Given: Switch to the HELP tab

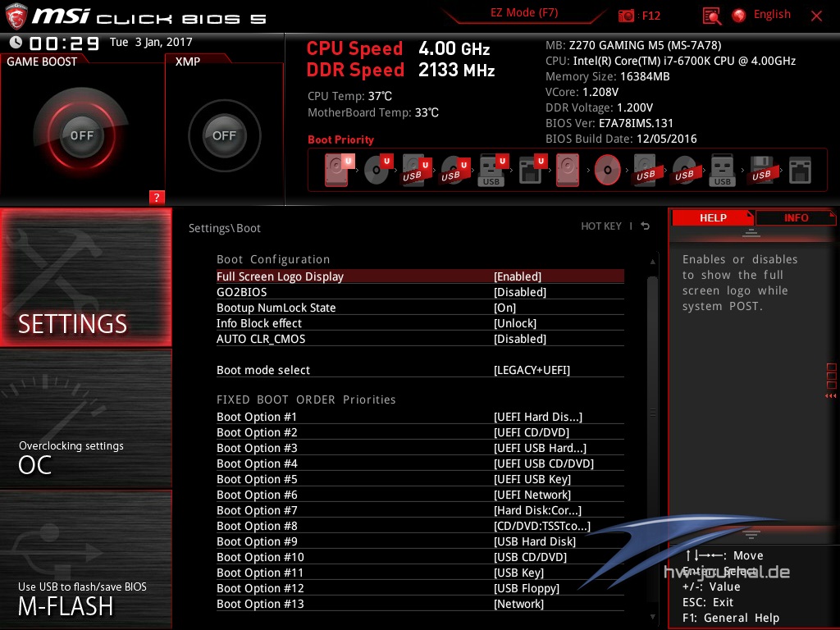Looking at the screenshot, I should point(713,217).
